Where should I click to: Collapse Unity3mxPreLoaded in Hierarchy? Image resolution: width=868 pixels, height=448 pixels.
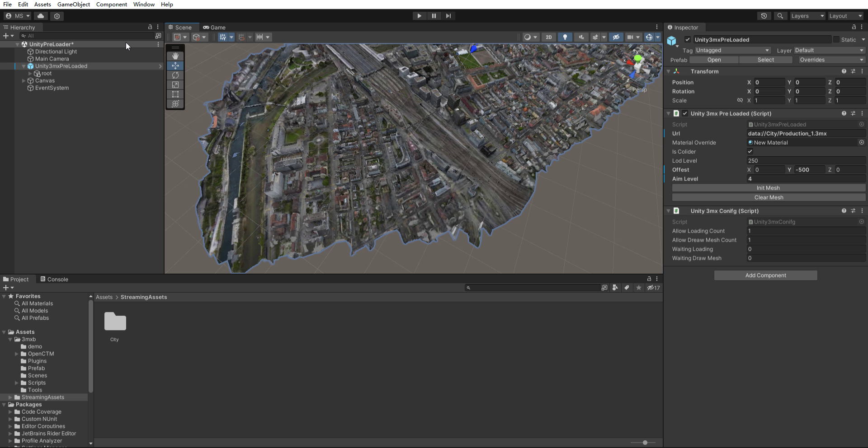pyautogui.click(x=24, y=66)
